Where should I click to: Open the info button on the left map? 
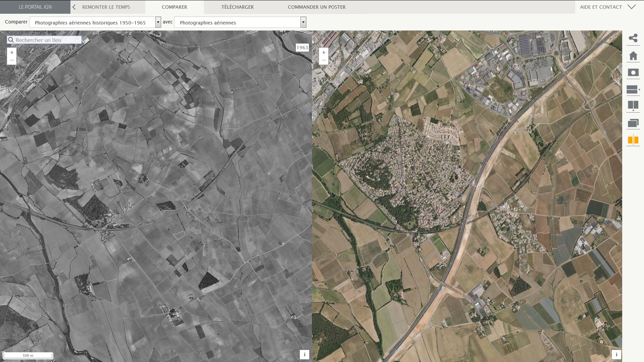pyautogui.click(x=304, y=354)
